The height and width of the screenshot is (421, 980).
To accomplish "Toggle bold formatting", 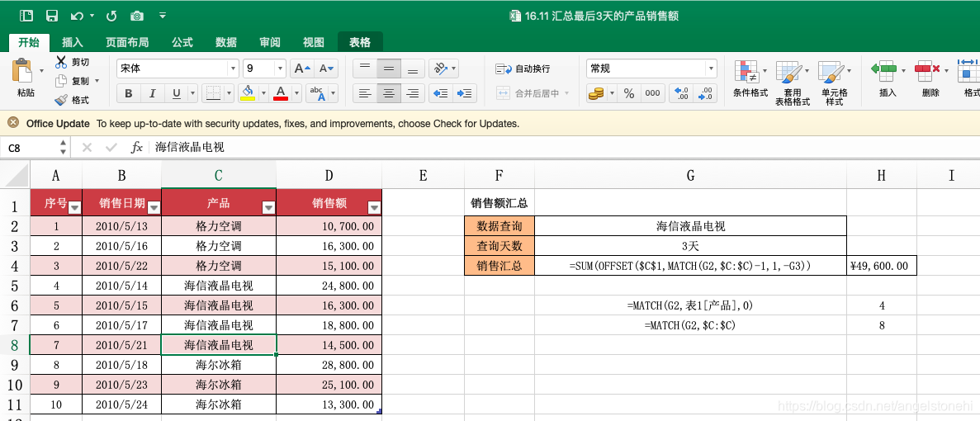I will tap(128, 94).
